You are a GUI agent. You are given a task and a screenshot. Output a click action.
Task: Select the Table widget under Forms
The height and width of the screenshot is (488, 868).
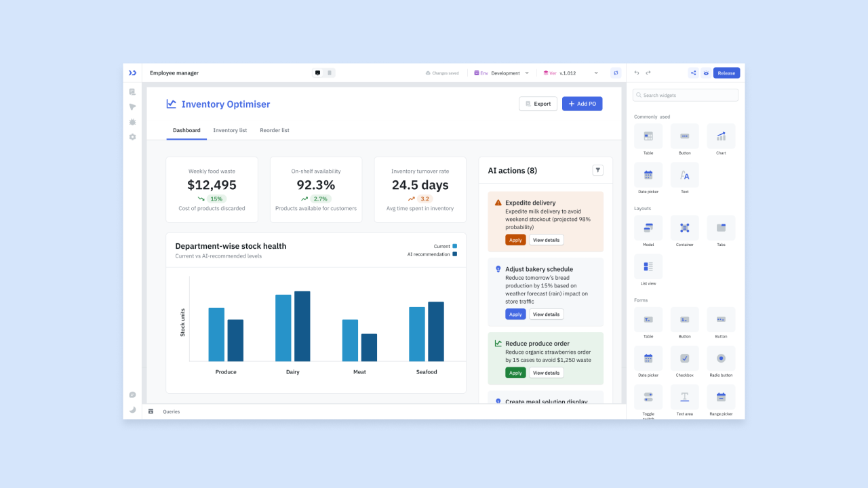tap(648, 319)
